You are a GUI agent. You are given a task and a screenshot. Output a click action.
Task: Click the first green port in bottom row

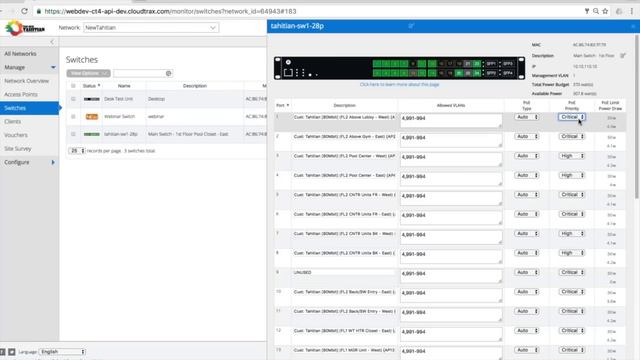pyautogui.click(x=377, y=73)
